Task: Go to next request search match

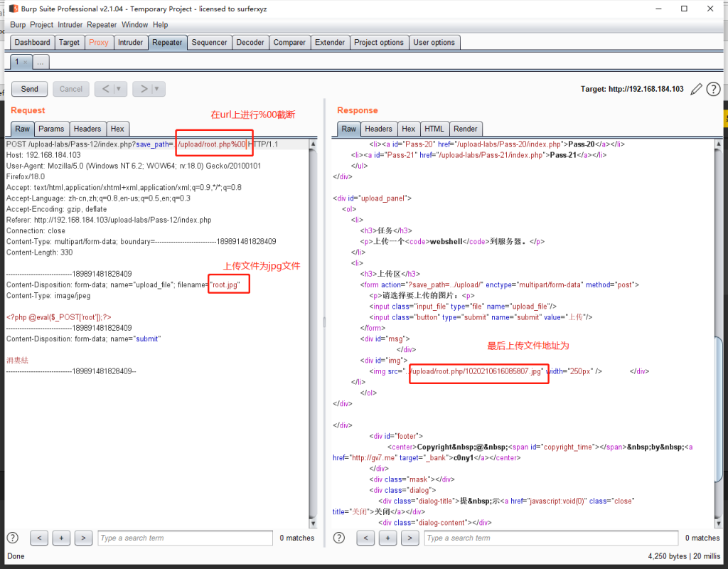Action: 83,538
